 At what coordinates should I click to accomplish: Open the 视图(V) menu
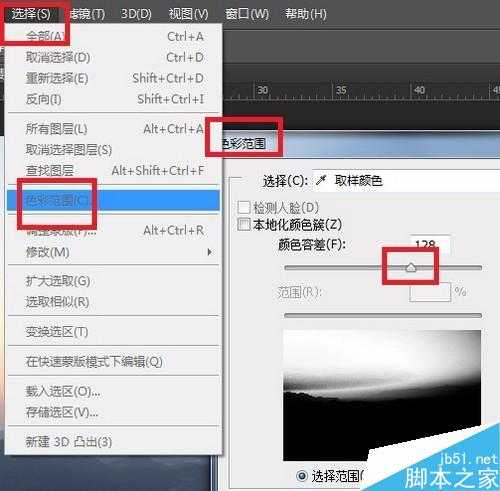[188, 14]
